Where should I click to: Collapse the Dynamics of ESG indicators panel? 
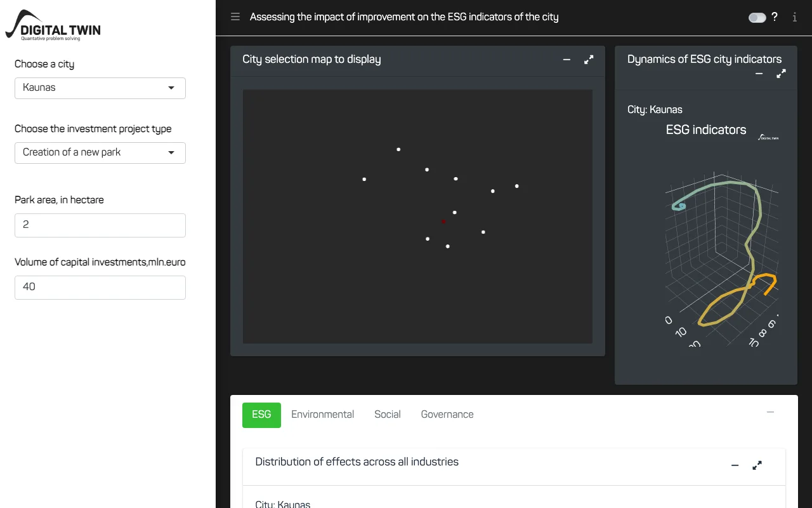[x=759, y=74]
